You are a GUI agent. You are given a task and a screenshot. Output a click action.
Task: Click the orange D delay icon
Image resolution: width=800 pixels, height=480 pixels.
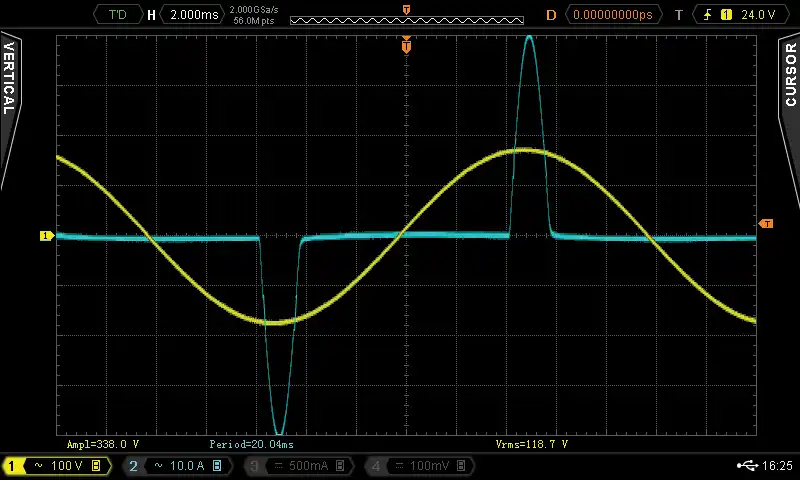click(x=550, y=15)
